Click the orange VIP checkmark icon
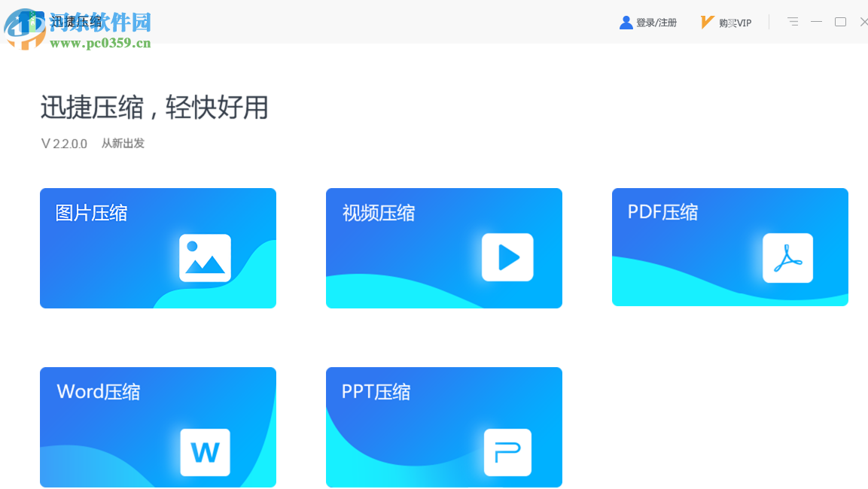Screen dimensions: 868x489 [705, 22]
